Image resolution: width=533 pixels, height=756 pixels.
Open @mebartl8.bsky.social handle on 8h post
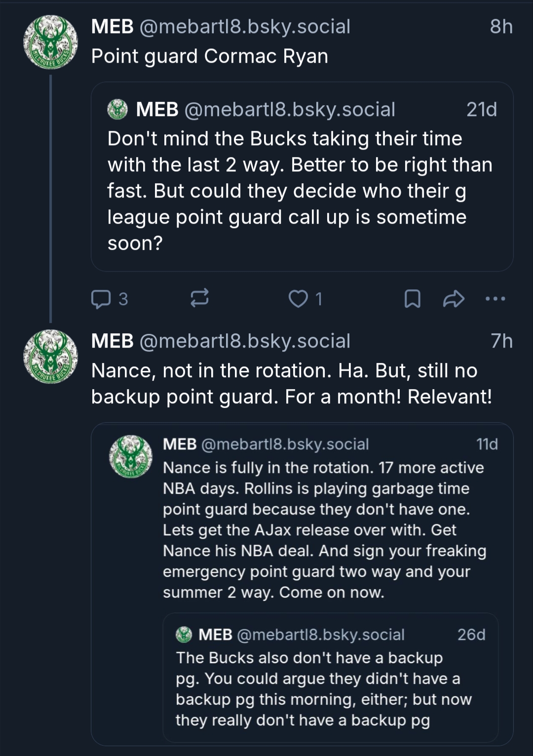point(245,27)
